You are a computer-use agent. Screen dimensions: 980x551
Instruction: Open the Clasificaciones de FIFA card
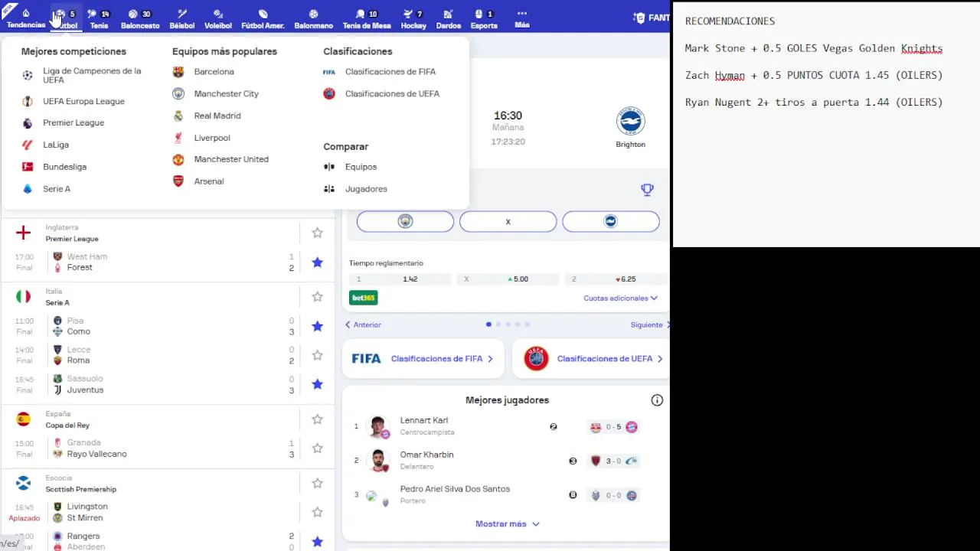pos(423,358)
